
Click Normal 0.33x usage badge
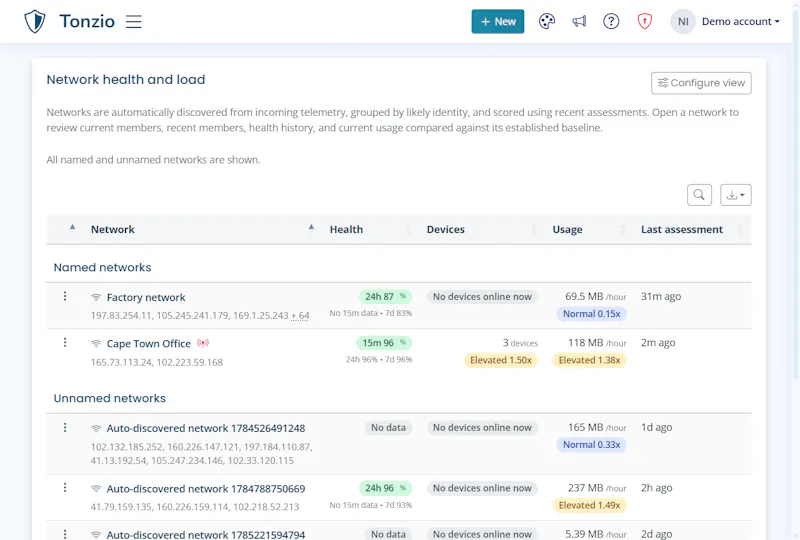[x=591, y=445]
